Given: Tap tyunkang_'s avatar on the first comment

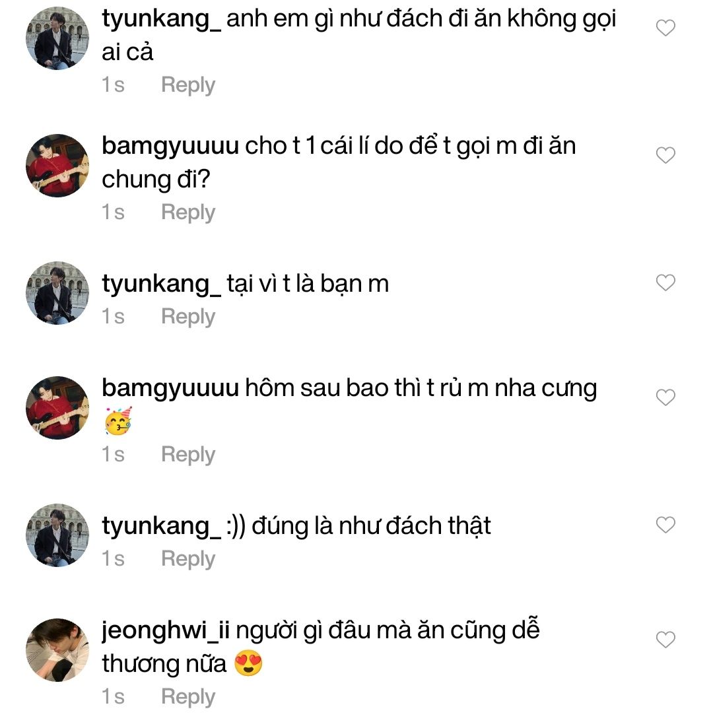Looking at the screenshot, I should (57, 39).
